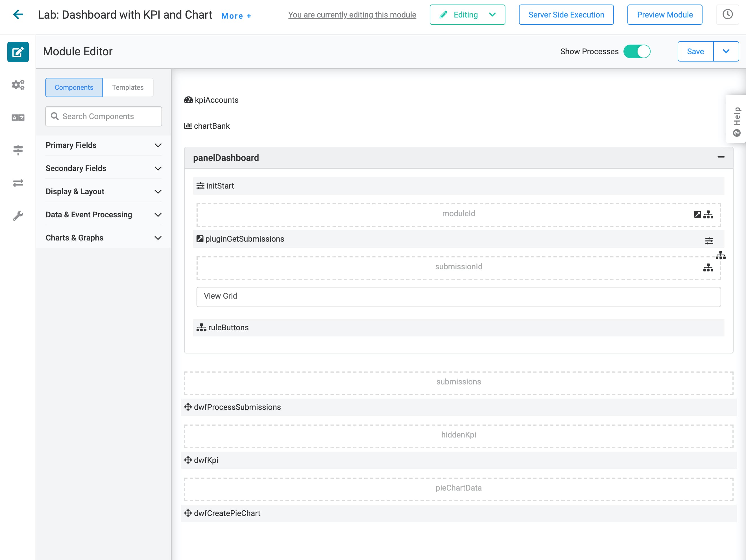
Task: Select the initStart component label
Action: pyautogui.click(x=220, y=186)
